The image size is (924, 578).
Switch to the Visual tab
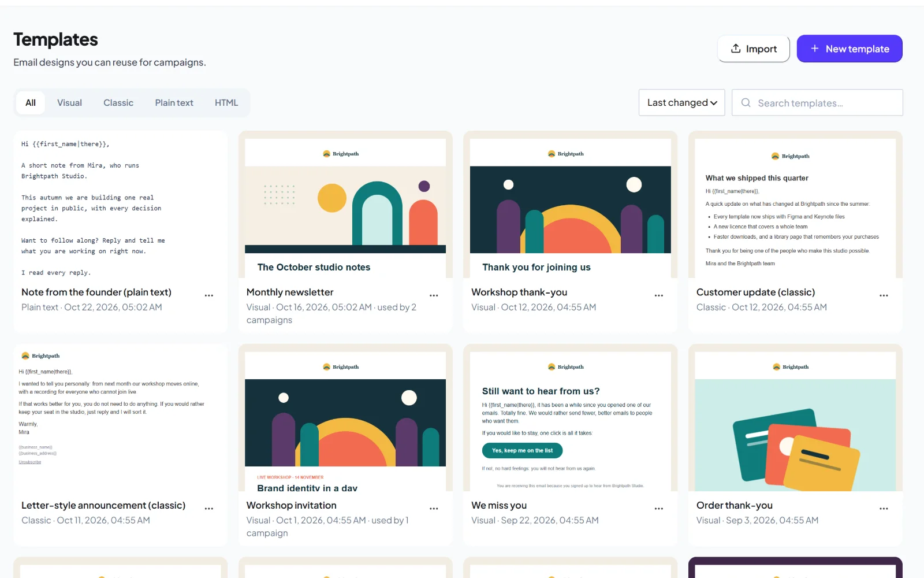click(x=69, y=103)
